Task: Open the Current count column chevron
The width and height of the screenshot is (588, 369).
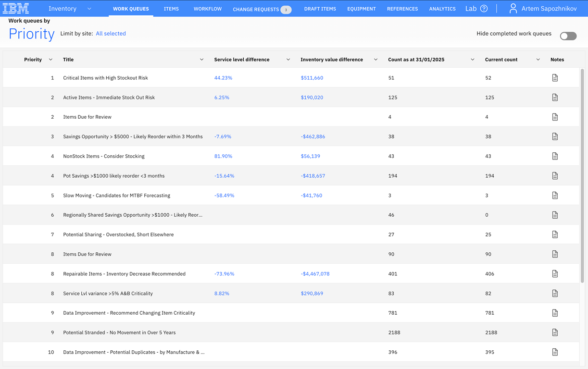Action: coord(538,60)
